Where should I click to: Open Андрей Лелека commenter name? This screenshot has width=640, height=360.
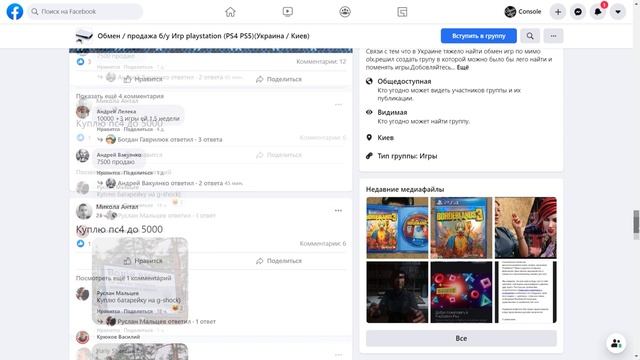(116, 111)
